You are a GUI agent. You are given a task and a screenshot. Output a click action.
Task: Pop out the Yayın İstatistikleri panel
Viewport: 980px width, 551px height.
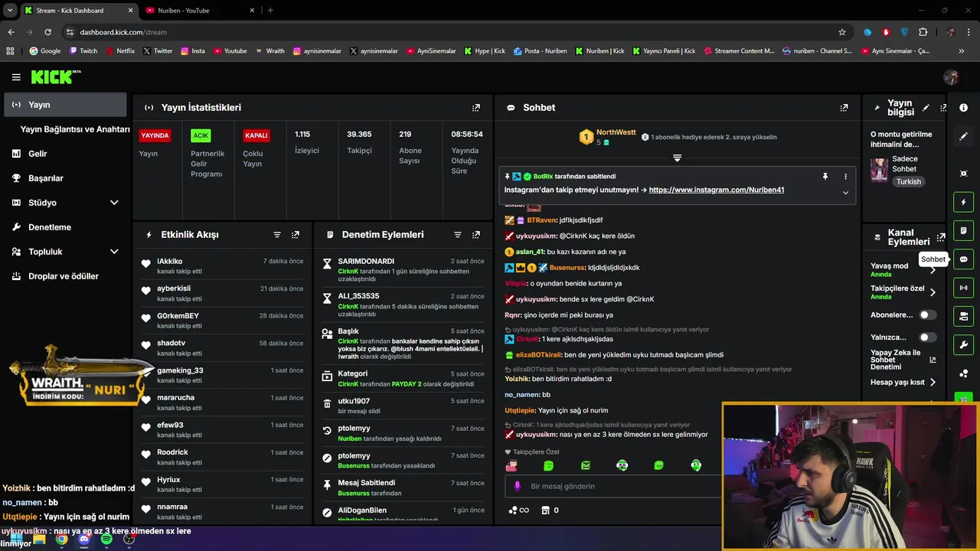tap(476, 108)
